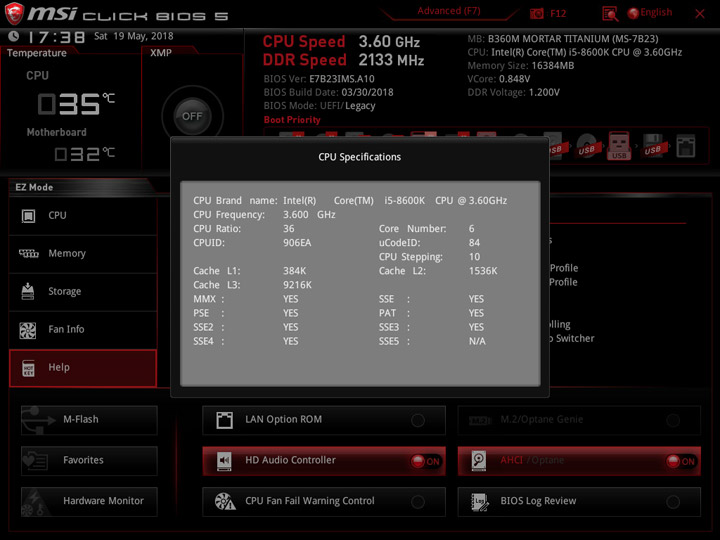Image resolution: width=720 pixels, height=540 pixels.
Task: Click the clock icon beside 17:38
Action: click(14, 36)
